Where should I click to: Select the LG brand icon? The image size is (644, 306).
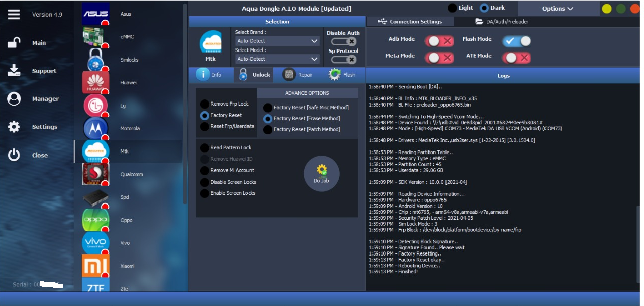point(95,106)
